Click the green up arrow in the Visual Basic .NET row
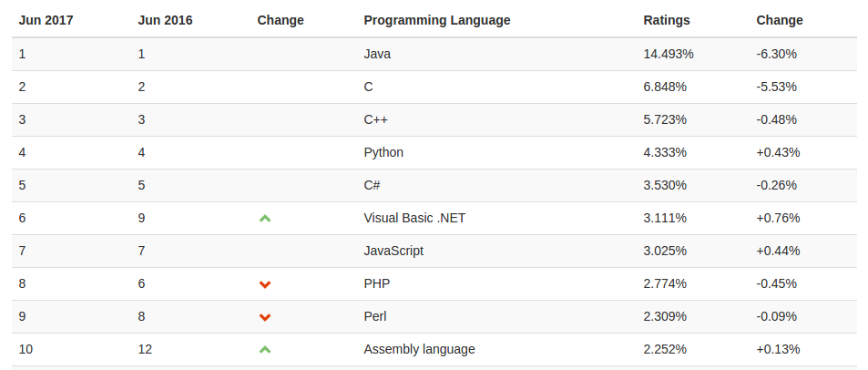Screen dimensions: 868x370 point(265,219)
